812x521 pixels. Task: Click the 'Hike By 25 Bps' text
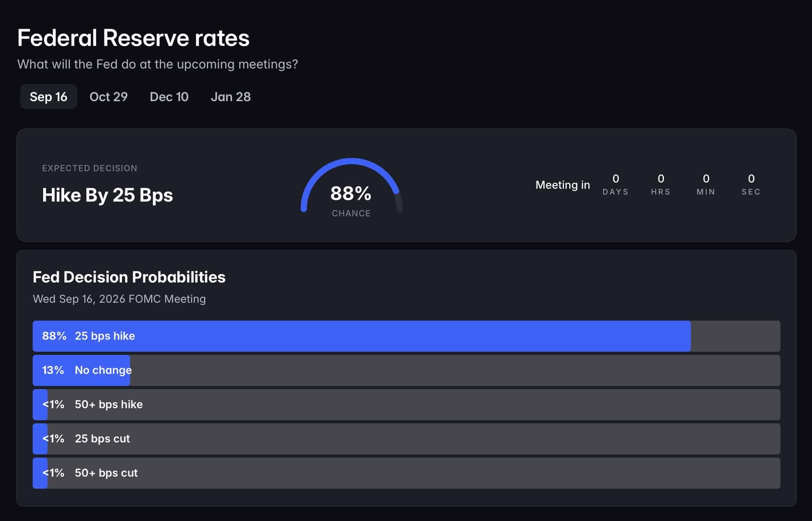tap(107, 195)
